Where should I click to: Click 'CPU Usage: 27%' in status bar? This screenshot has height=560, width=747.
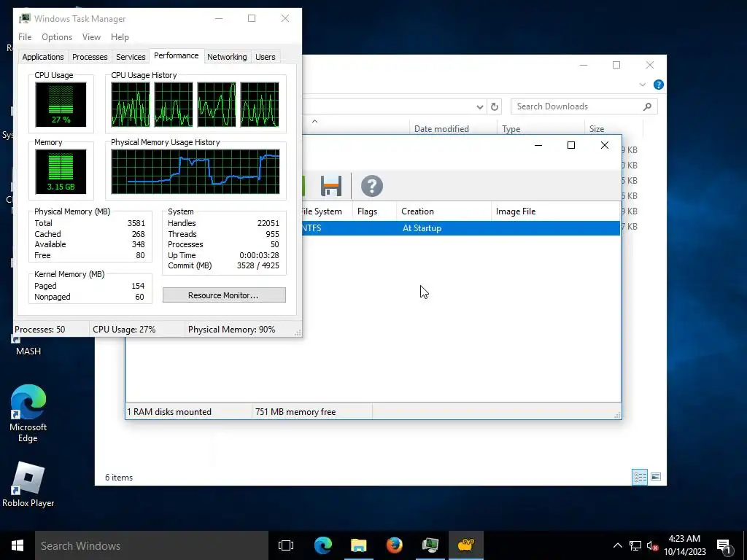pyautogui.click(x=124, y=330)
